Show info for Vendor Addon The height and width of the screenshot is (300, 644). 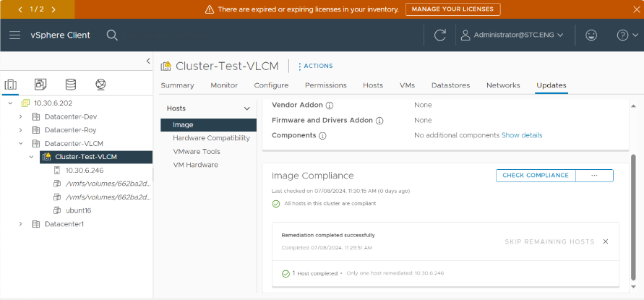(x=330, y=106)
